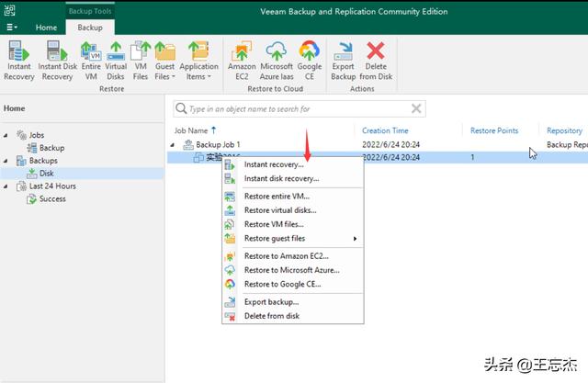Viewport: 588px width, 383px height.
Task: Click the application icon in title bar
Action: [9, 10]
